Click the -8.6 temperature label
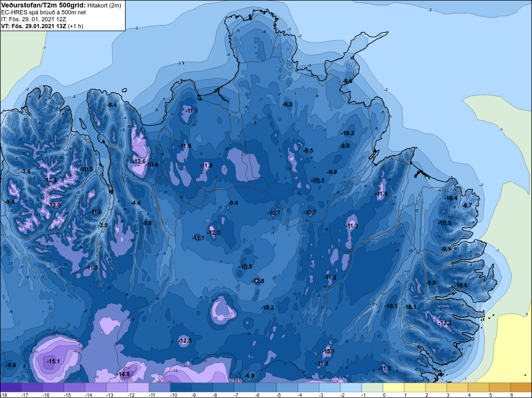The image size is (532, 398). click(x=347, y=81)
